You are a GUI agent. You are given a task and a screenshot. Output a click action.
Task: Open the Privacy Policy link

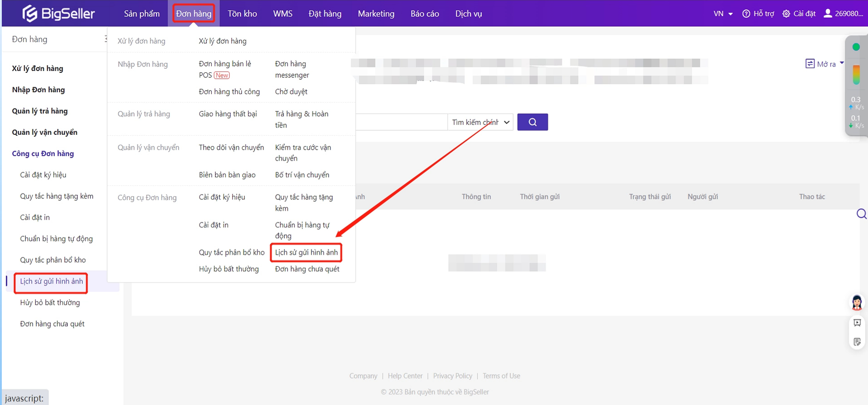(x=453, y=376)
